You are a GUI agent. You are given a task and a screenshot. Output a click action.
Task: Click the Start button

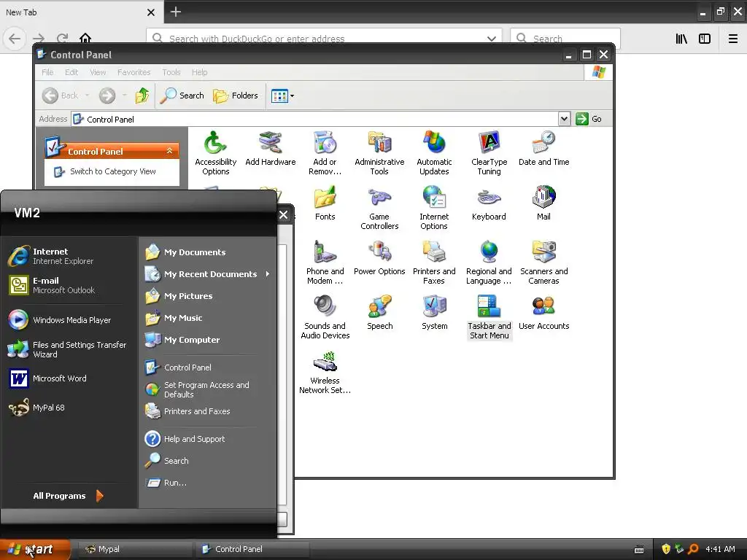(35, 549)
